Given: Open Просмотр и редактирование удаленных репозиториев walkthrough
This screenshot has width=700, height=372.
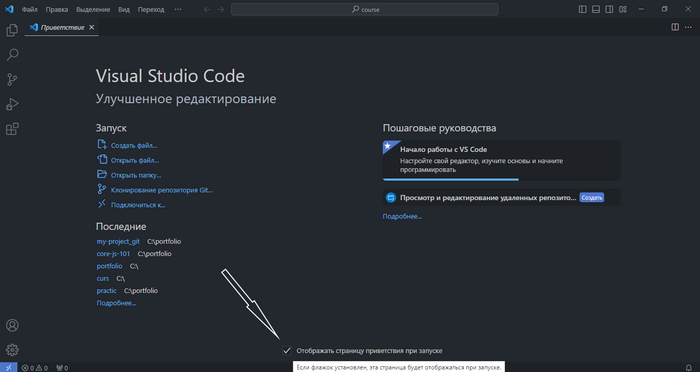Looking at the screenshot, I should 501,197.
